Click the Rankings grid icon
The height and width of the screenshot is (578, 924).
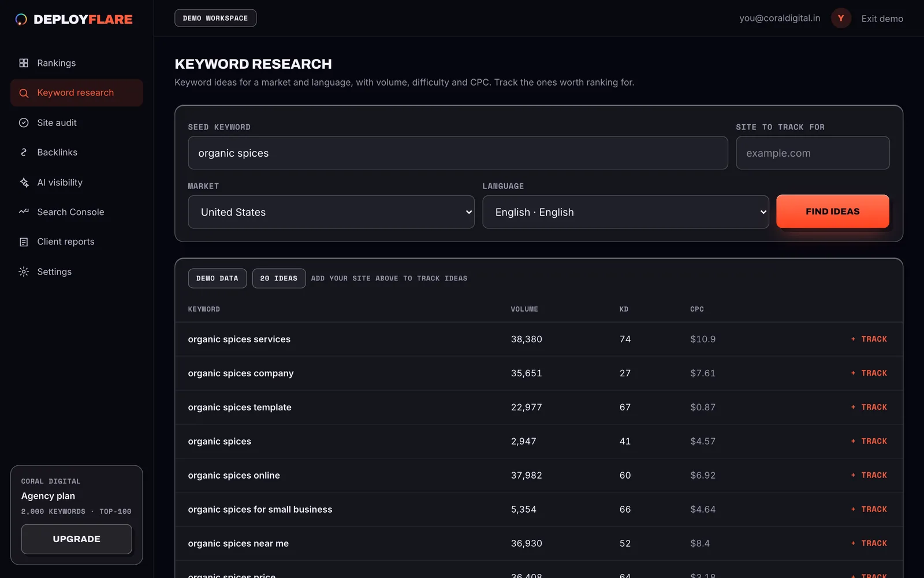(24, 63)
